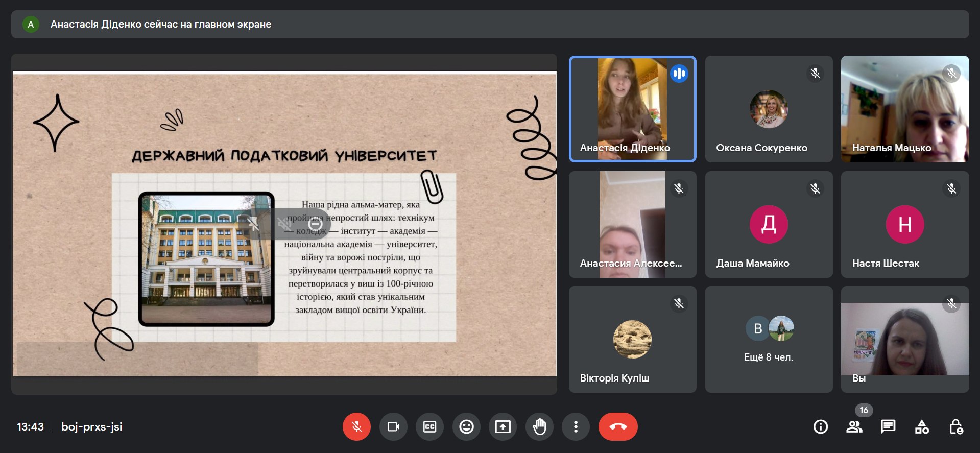Click the pink Н avatar of Настя Шестак
The width and height of the screenshot is (980, 453).
pyautogui.click(x=905, y=224)
